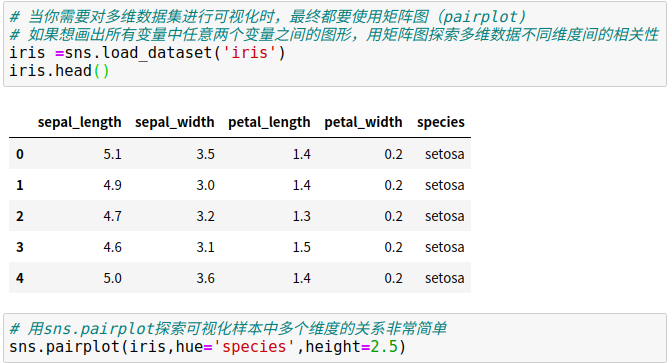Select the sepal_length column header
The height and width of the screenshot is (363, 672).
click(x=79, y=122)
